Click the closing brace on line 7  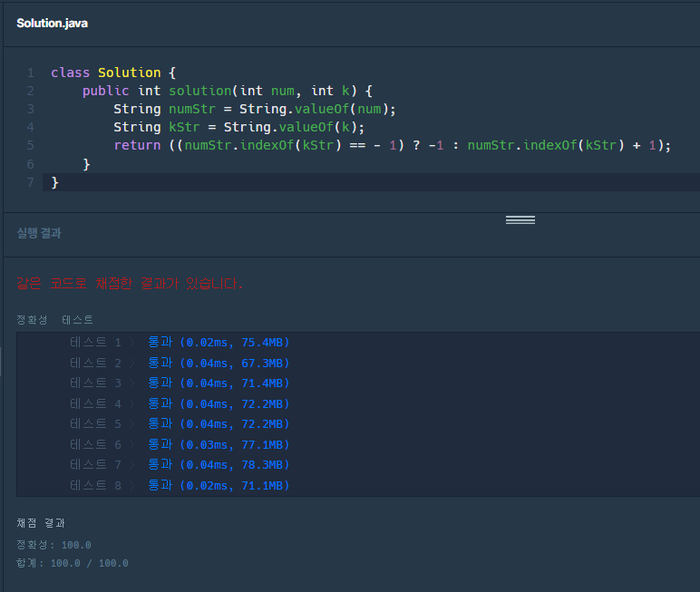click(54, 182)
